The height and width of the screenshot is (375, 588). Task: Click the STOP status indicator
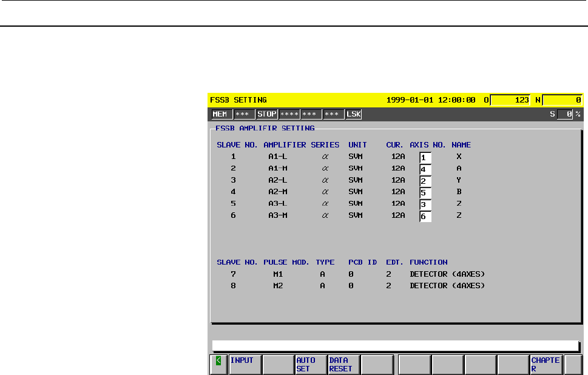(x=266, y=113)
